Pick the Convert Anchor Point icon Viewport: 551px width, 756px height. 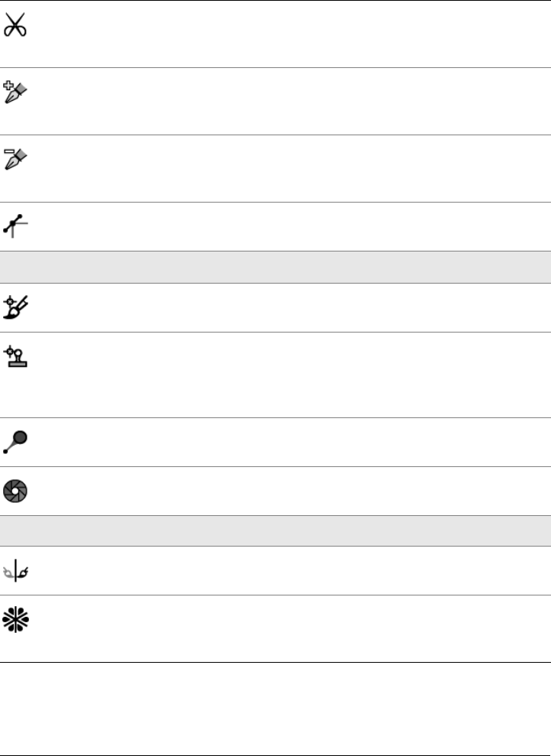point(15,226)
